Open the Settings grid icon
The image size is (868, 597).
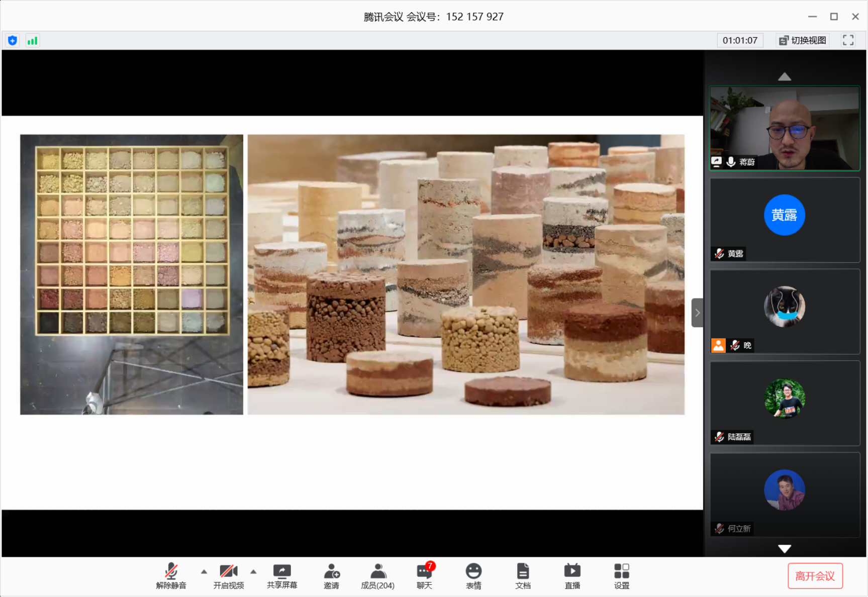[621, 576]
